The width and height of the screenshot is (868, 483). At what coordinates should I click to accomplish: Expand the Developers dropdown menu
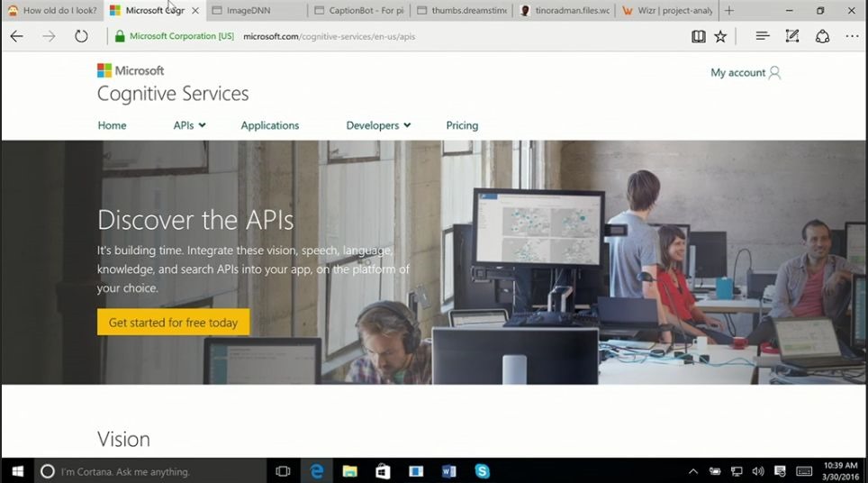pyautogui.click(x=378, y=125)
